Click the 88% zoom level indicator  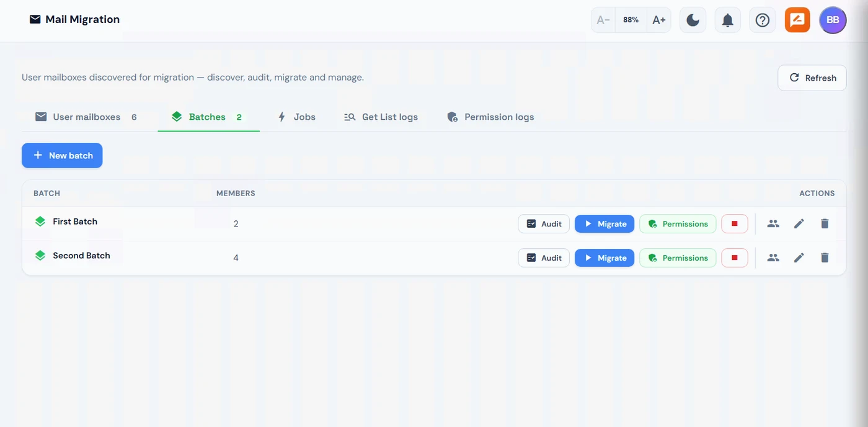pyautogui.click(x=631, y=20)
